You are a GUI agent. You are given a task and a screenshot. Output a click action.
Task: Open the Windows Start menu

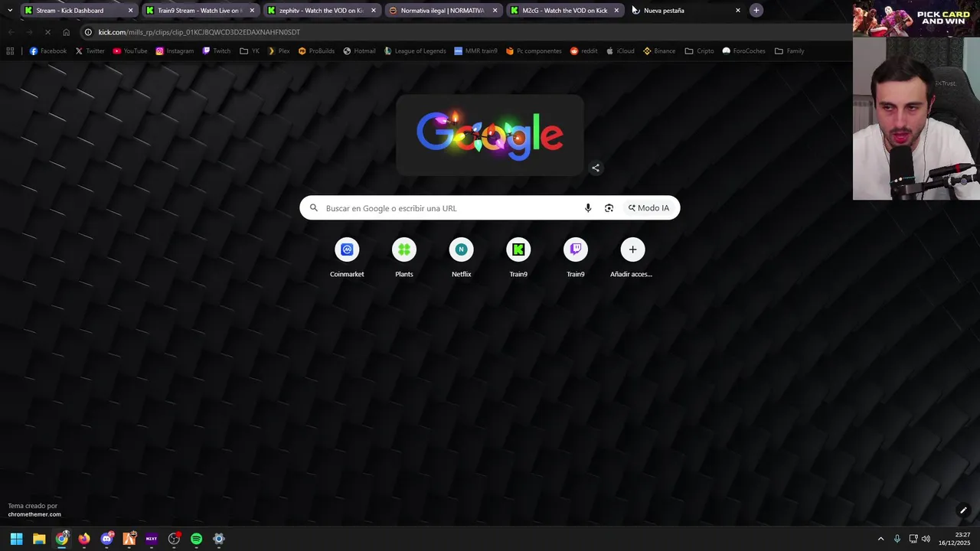pyautogui.click(x=16, y=539)
